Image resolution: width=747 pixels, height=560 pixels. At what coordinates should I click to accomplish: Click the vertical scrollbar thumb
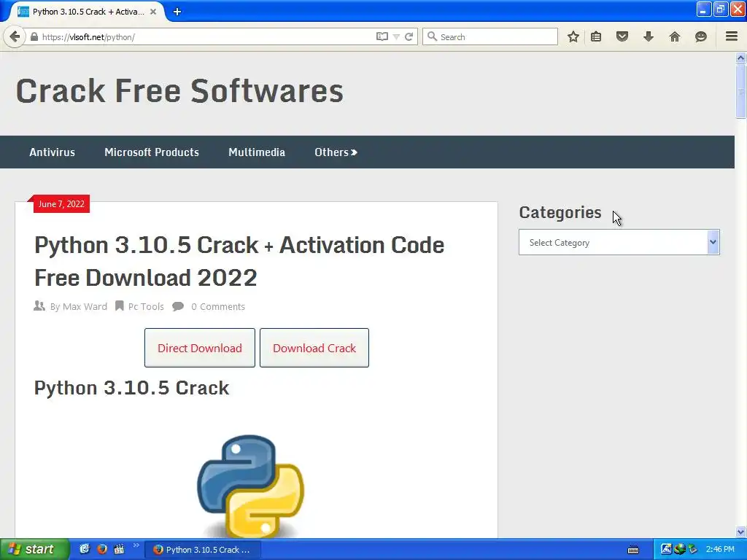(x=740, y=90)
